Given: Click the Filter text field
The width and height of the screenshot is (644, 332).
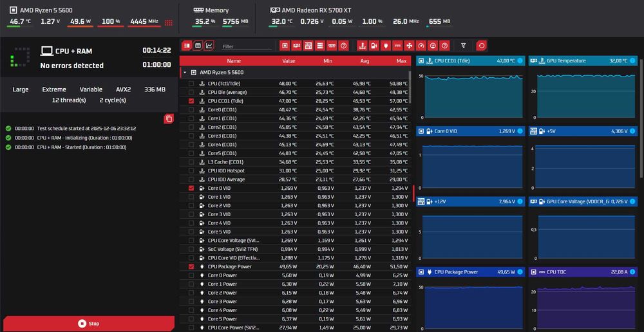Looking at the screenshot, I should click(x=247, y=46).
